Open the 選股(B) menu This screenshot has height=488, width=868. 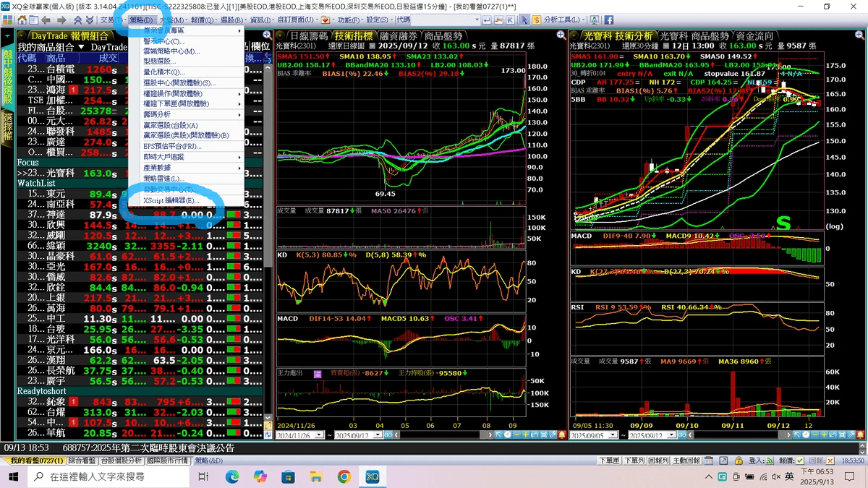(x=233, y=20)
